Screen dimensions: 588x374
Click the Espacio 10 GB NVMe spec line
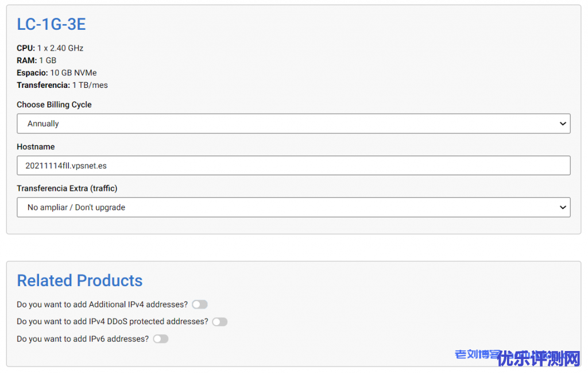(56, 73)
